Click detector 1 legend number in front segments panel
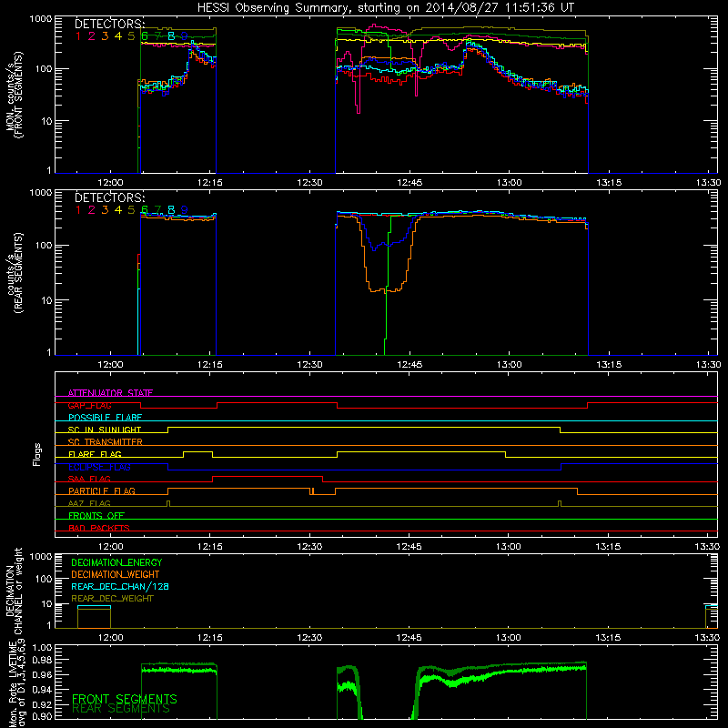The height and width of the screenshot is (728, 728). pos(78,36)
